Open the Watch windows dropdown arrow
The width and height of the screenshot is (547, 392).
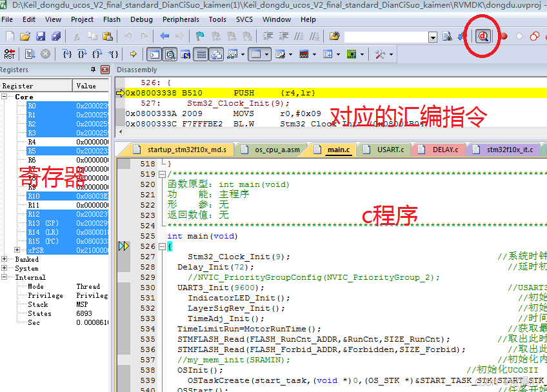click(x=243, y=54)
